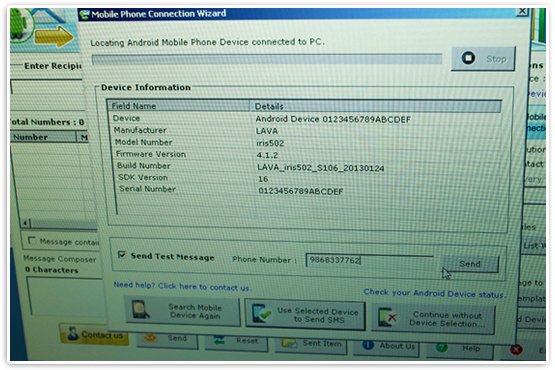
Task: Click the wizard title bar icon
Action: tap(84, 15)
